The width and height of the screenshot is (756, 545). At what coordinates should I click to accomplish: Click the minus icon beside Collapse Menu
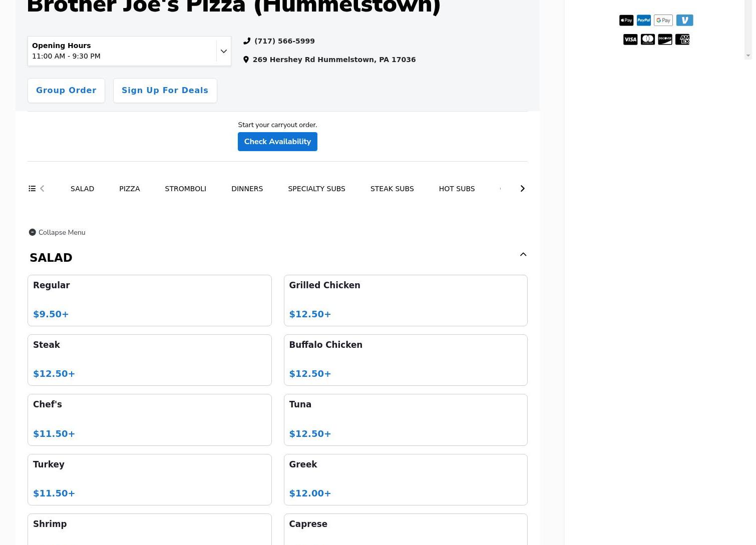(33, 232)
